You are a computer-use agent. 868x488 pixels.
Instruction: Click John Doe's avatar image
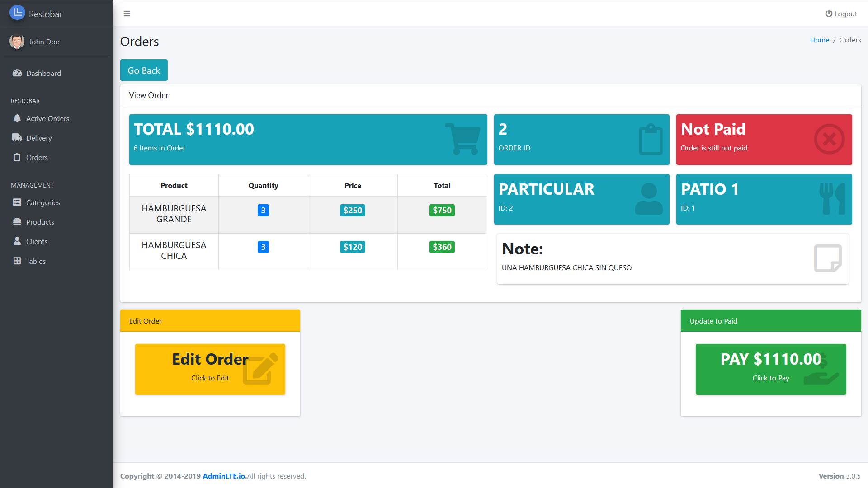[x=17, y=42]
